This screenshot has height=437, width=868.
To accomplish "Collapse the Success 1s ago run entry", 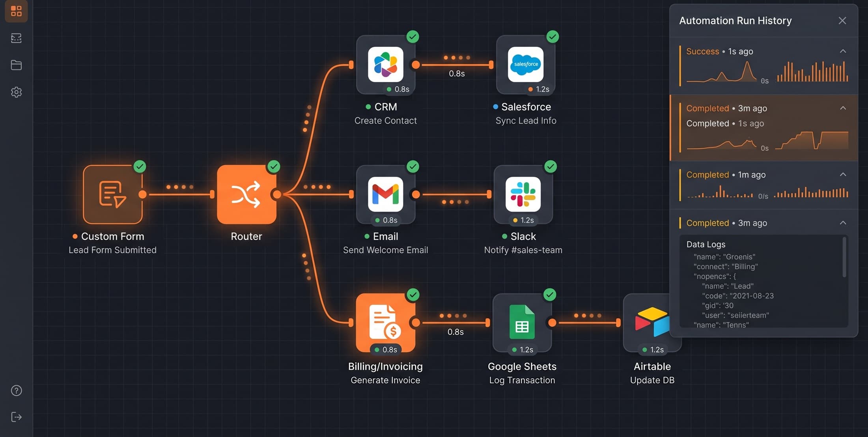I will [x=843, y=51].
